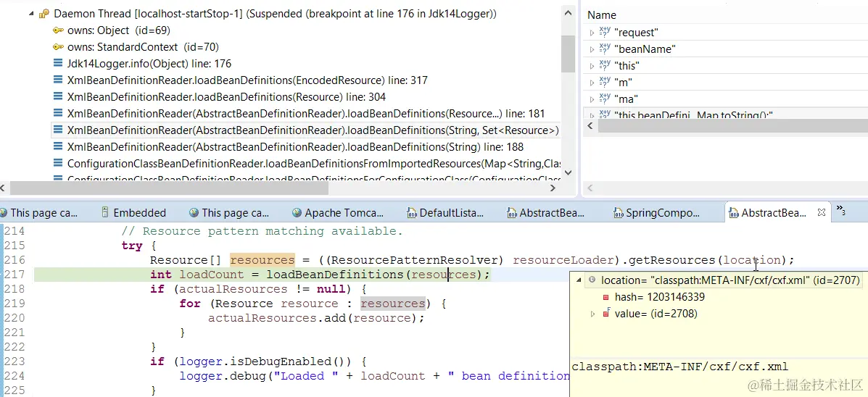Click the stack frame icon for Jdk14Logger.info
Image resolution: width=868 pixels, height=397 pixels.
point(58,64)
